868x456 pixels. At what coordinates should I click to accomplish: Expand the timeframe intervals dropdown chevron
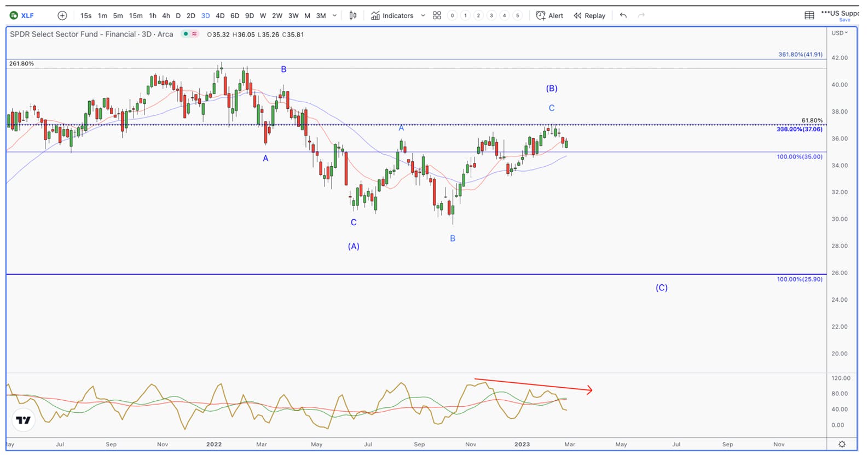pyautogui.click(x=334, y=15)
